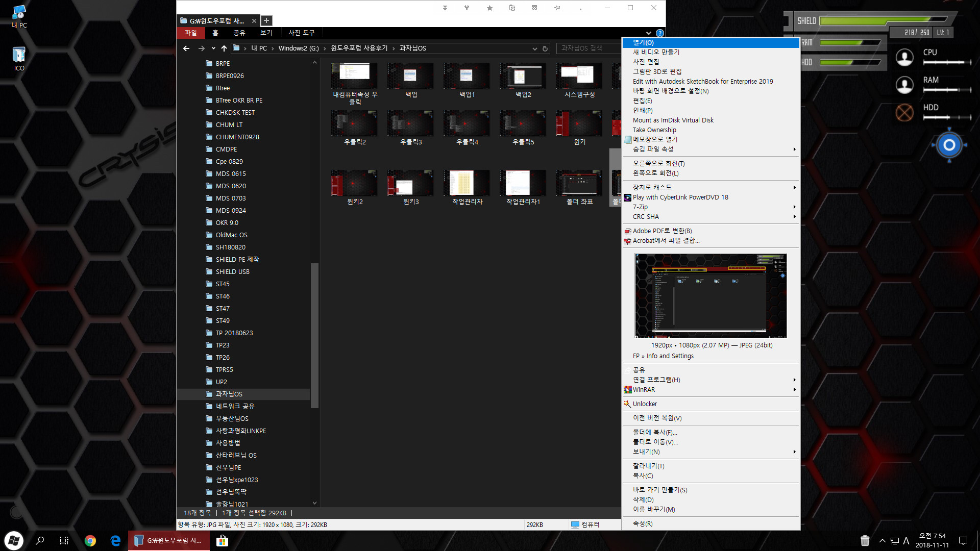Launch Google Chrome from taskbar

point(90,541)
